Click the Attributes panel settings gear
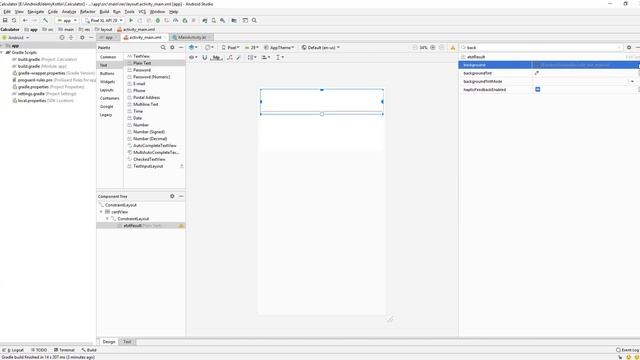The image size is (640, 360). 629,47
